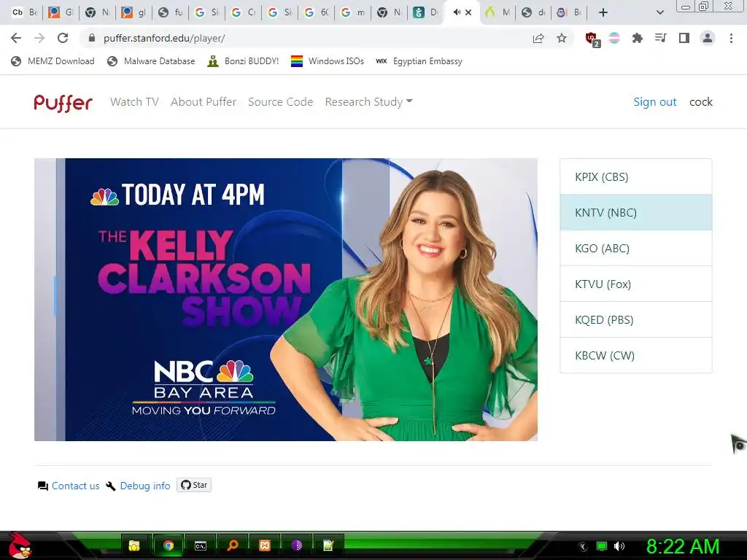Switch to the 'fu' globe tab
Viewport: 747px width, 560px height.
pos(171,12)
